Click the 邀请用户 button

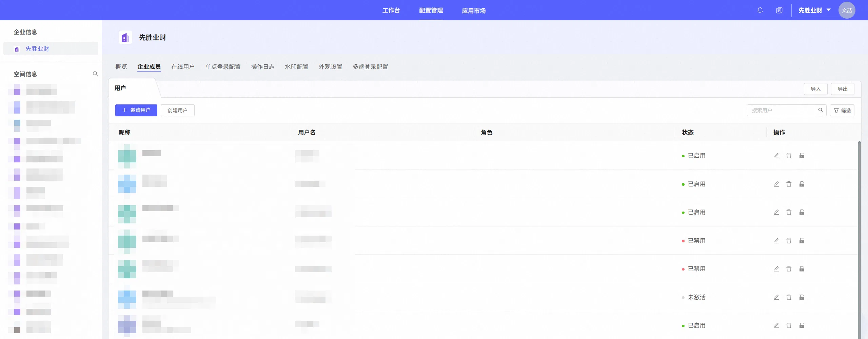(136, 110)
